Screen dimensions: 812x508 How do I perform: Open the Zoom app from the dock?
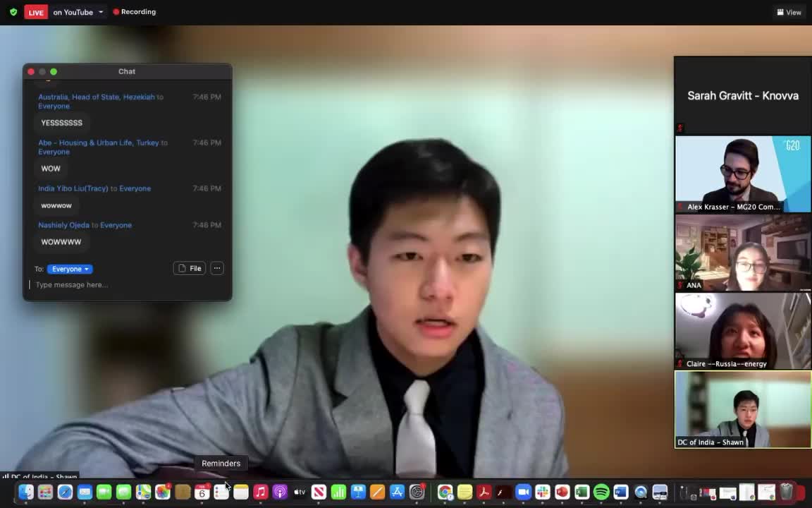523,492
